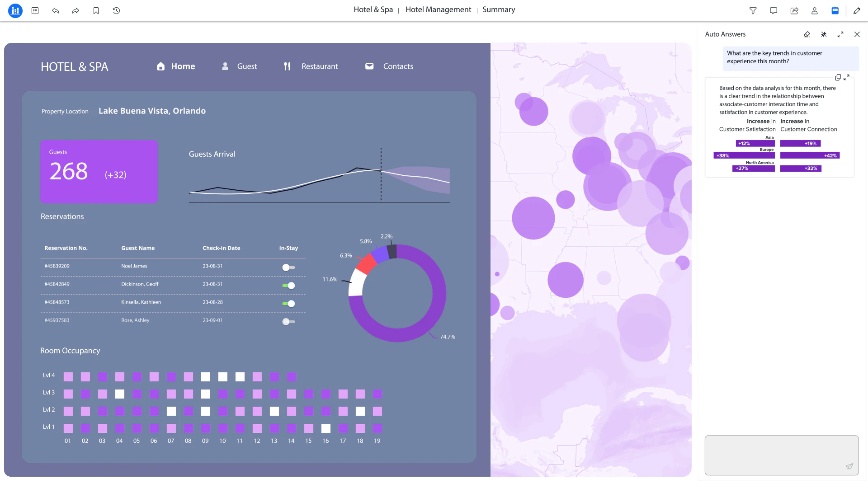This screenshot has width=868, height=488.
Task: Open version history
Action: (116, 10)
